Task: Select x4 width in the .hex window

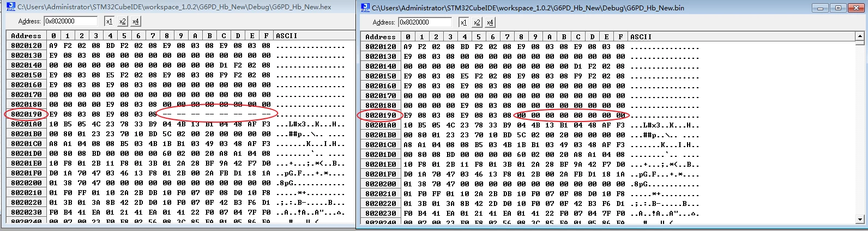Action: (x=135, y=21)
